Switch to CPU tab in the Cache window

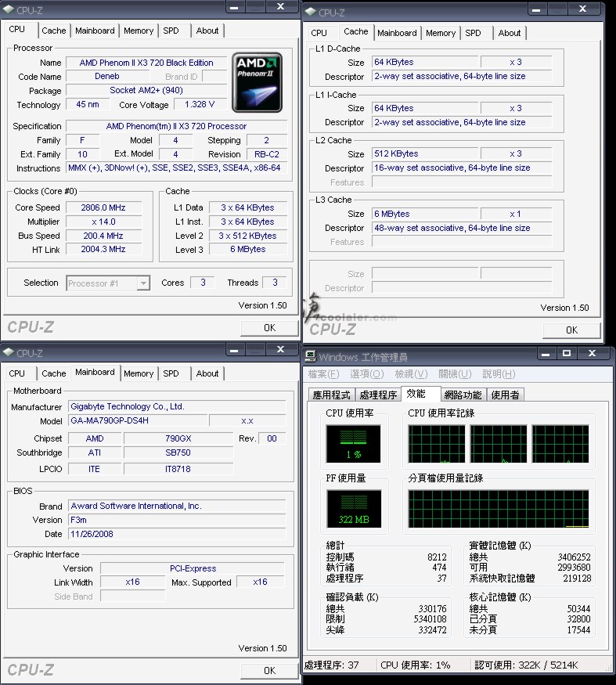coord(319,33)
